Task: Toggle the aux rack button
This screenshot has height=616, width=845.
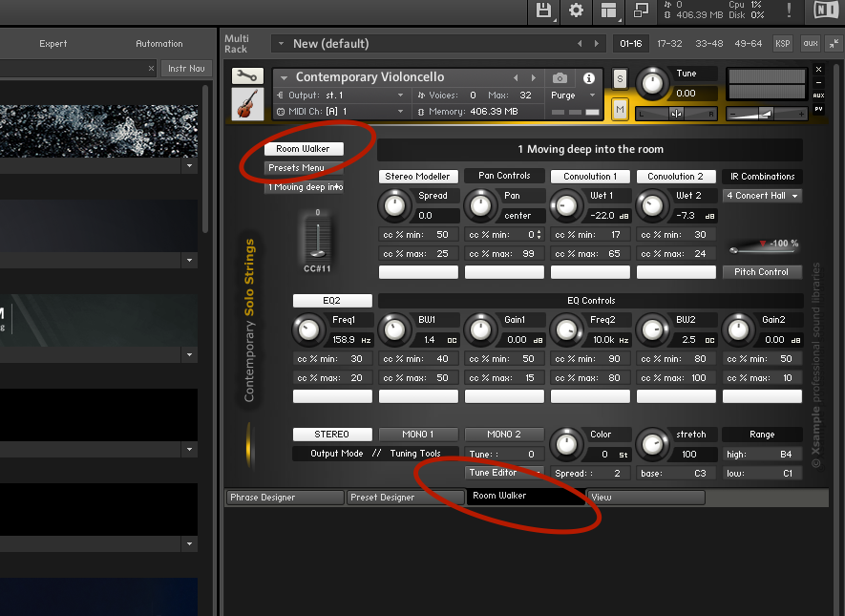Action: [x=811, y=44]
